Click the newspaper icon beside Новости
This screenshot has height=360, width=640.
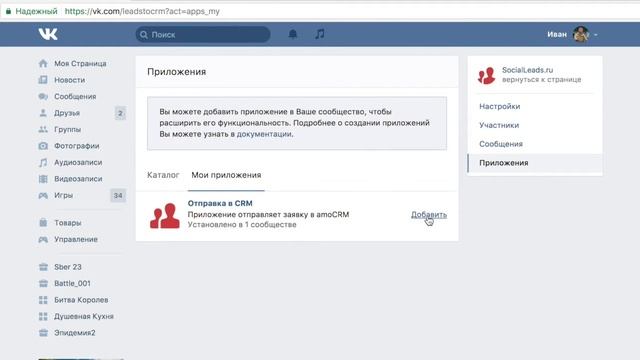pos(43,80)
